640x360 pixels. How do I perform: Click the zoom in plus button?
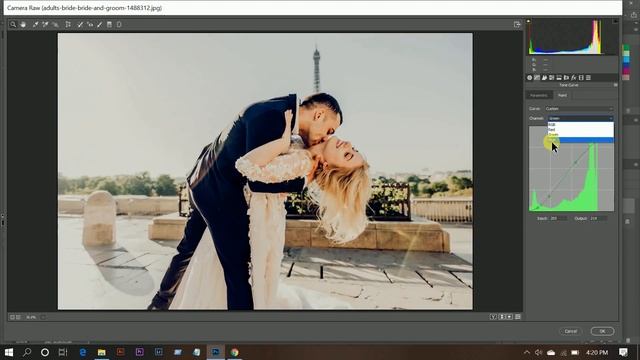click(x=18, y=317)
